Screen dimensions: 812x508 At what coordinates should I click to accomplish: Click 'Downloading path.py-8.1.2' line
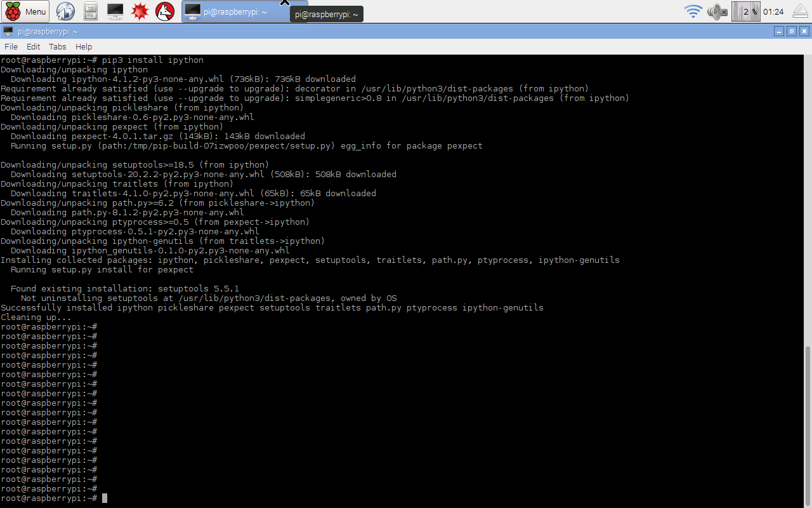coord(128,213)
